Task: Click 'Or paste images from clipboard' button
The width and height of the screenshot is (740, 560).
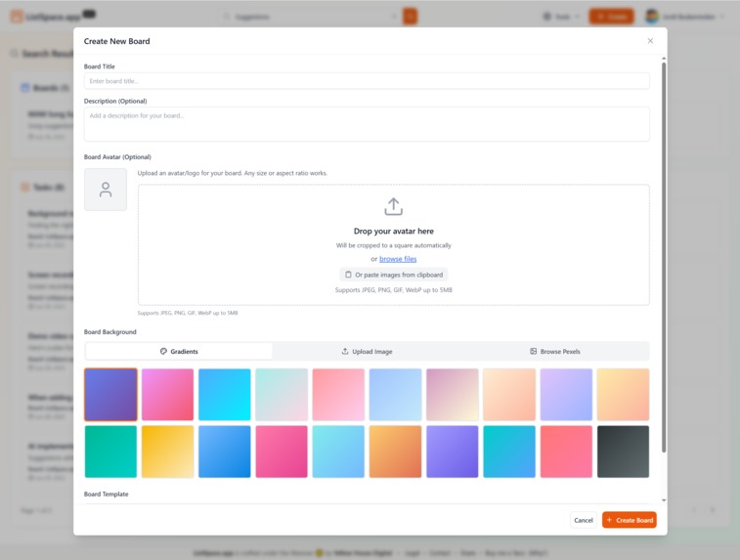Action: 394,275
